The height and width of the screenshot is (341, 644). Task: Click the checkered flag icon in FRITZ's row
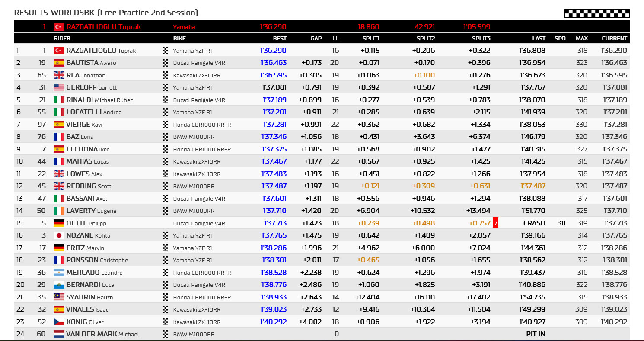tap(165, 248)
